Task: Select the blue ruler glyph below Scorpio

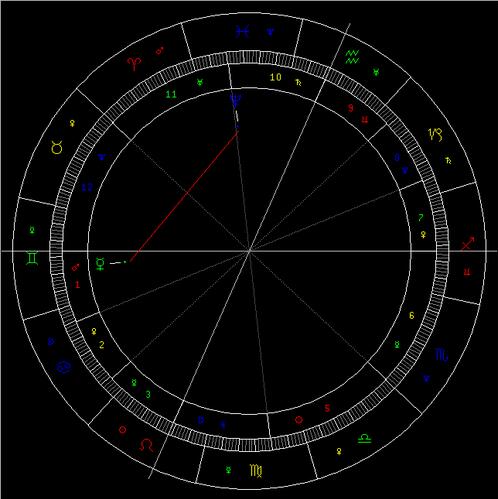Action: point(427,378)
